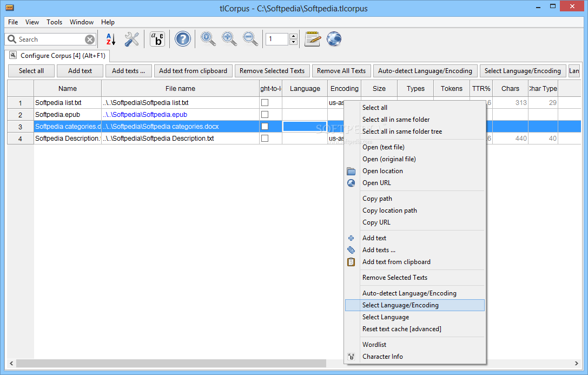The width and height of the screenshot is (588, 375).
Task: Click the A-Z sort icon in toolbar
Action: [111, 39]
